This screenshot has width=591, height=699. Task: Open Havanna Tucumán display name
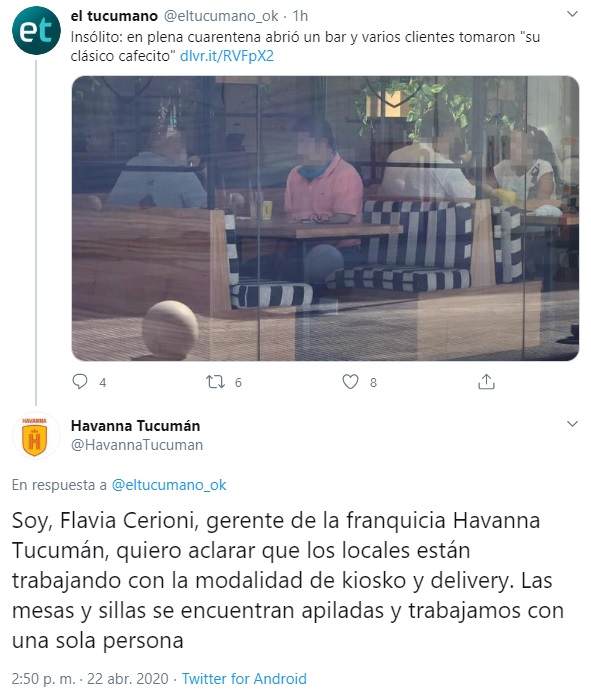(135, 426)
